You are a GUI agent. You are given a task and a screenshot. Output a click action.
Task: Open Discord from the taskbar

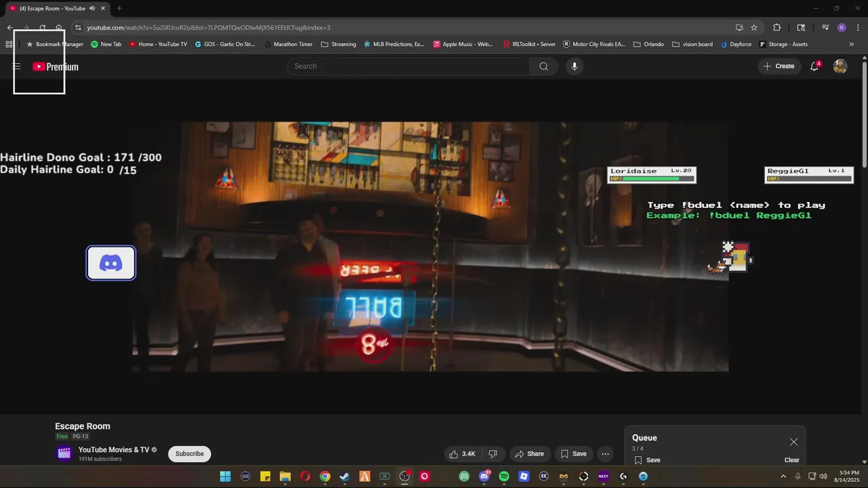(484, 476)
